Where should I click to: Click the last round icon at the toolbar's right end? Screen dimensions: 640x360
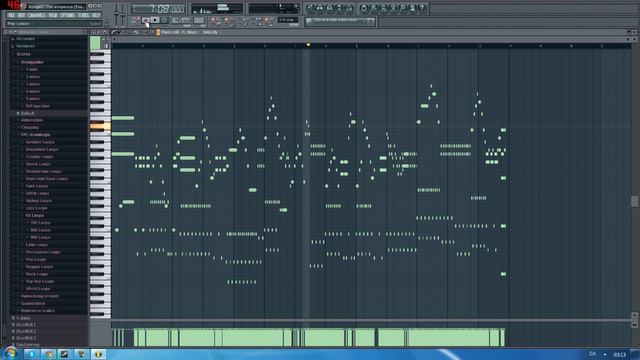(422, 8)
